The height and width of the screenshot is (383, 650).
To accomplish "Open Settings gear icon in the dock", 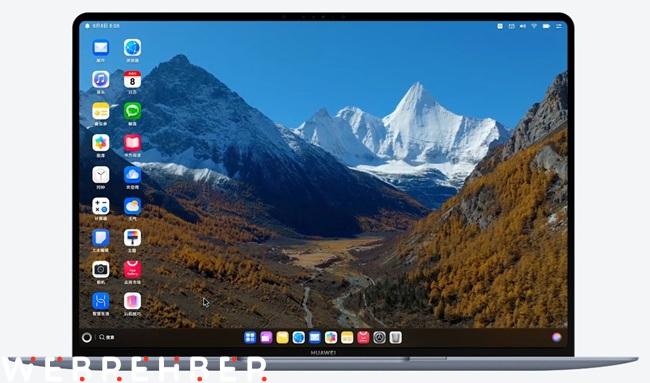I will (x=379, y=337).
